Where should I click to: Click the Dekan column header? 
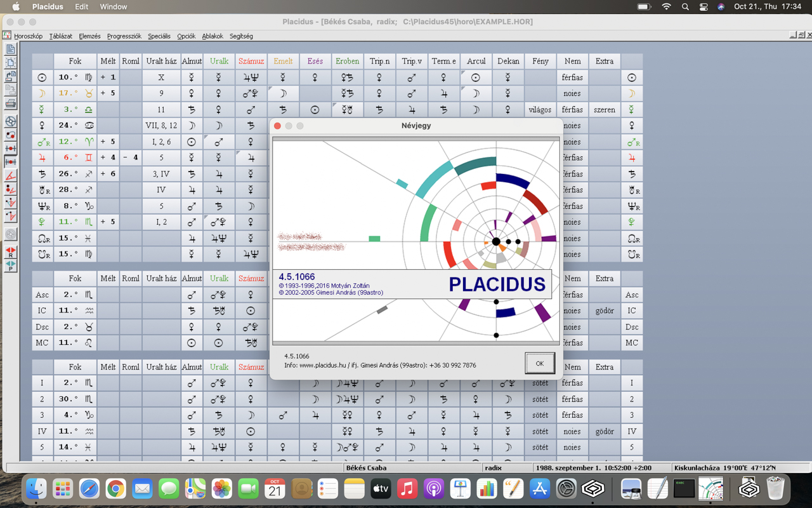coord(508,61)
